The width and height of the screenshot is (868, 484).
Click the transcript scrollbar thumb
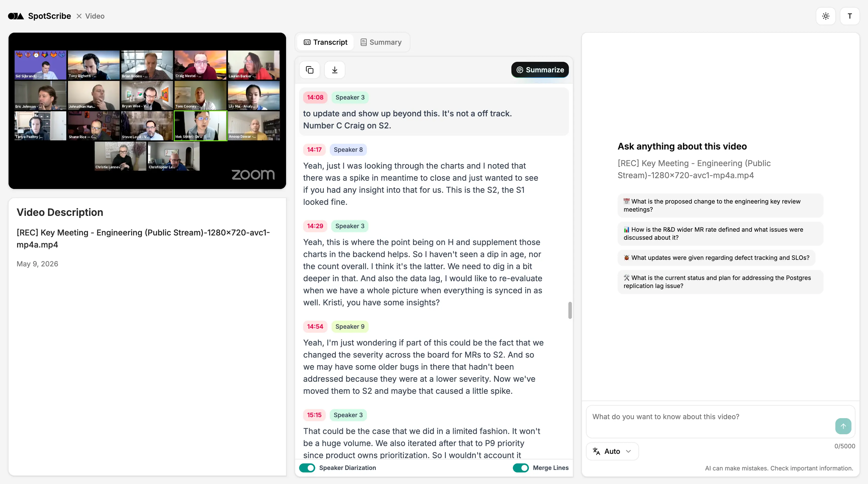click(x=570, y=310)
